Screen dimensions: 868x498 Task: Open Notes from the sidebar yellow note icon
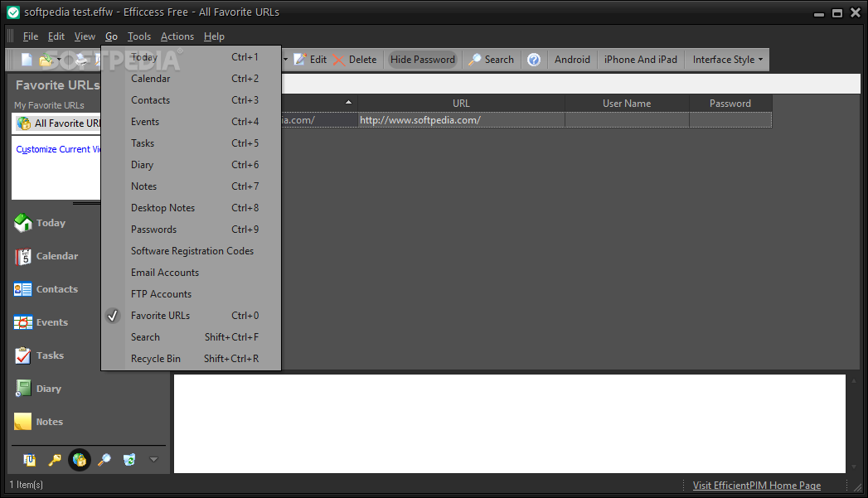click(23, 422)
